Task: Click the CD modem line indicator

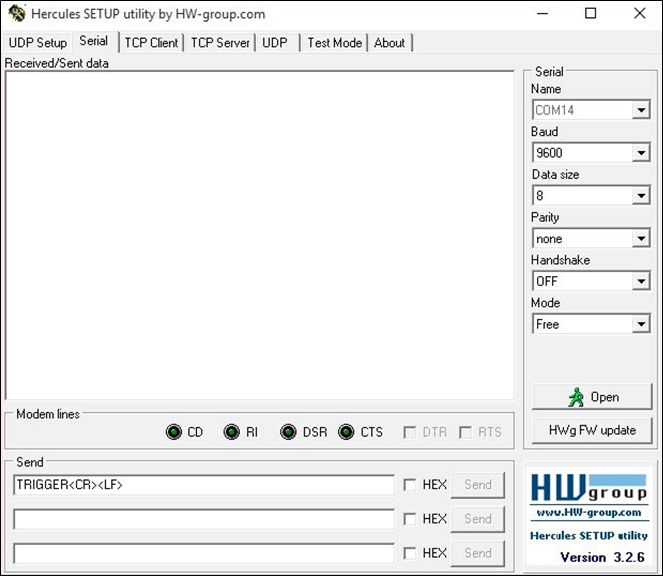Action: [174, 432]
